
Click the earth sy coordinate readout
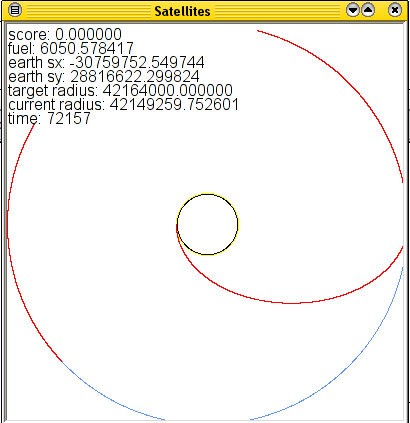coord(104,76)
